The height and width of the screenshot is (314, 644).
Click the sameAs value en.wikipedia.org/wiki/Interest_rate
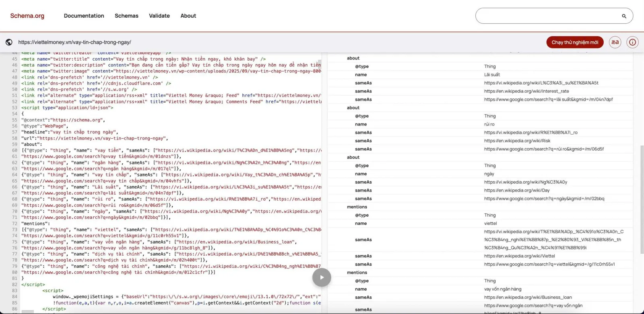click(526, 91)
